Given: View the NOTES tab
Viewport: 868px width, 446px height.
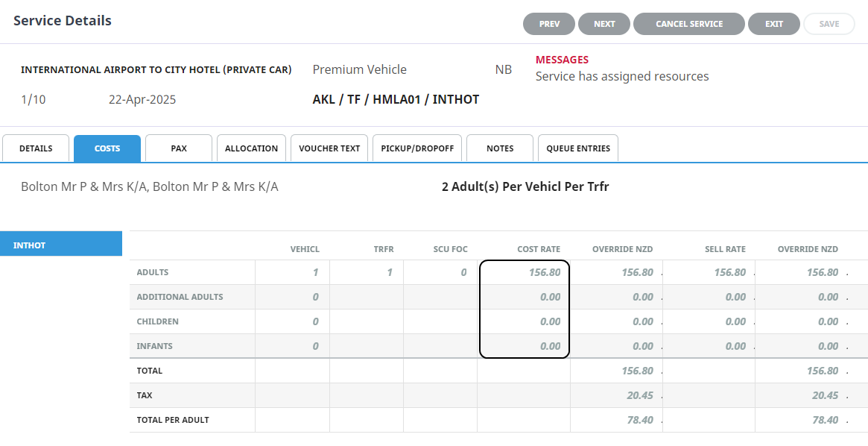Looking at the screenshot, I should (500, 148).
